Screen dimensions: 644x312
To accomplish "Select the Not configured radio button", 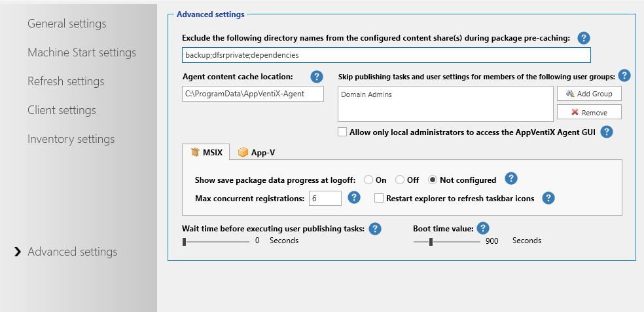I will (x=433, y=180).
